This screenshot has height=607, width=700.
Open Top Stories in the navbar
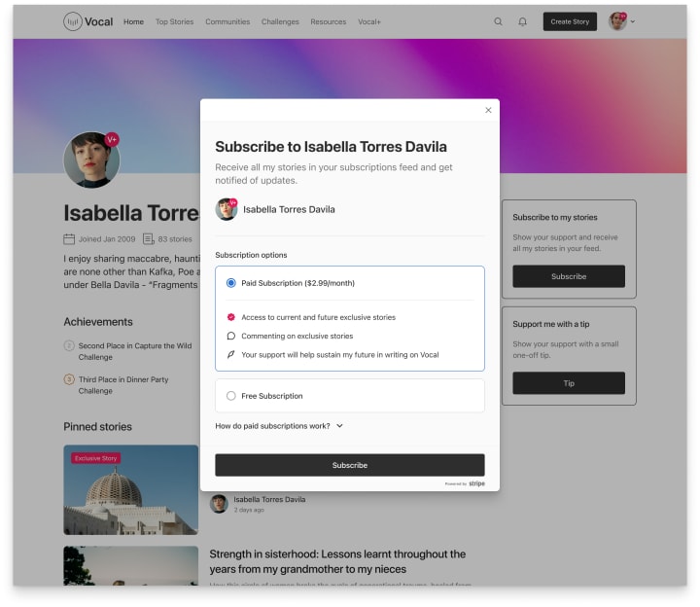(174, 21)
